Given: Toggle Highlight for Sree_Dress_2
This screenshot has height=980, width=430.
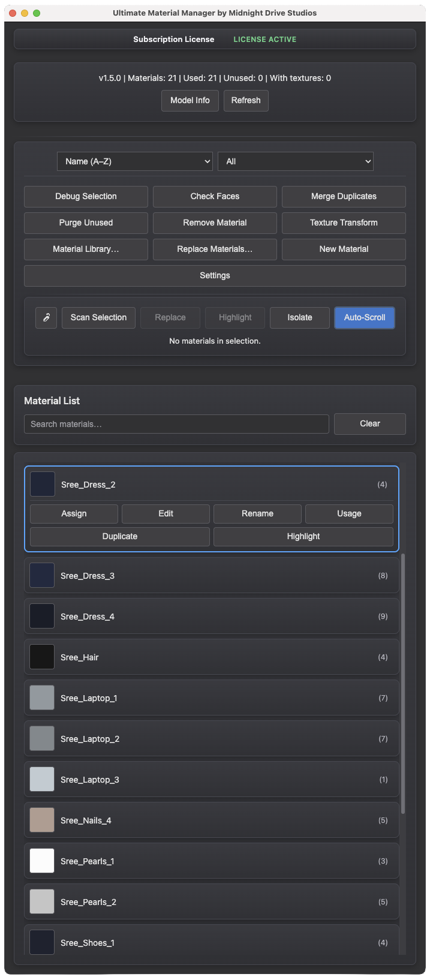Looking at the screenshot, I should (303, 536).
